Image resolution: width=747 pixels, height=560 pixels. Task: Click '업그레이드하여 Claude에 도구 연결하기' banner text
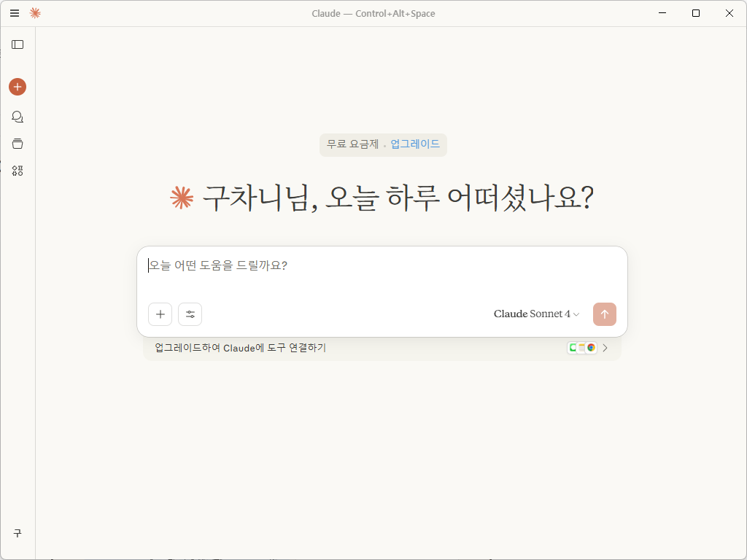[241, 348]
